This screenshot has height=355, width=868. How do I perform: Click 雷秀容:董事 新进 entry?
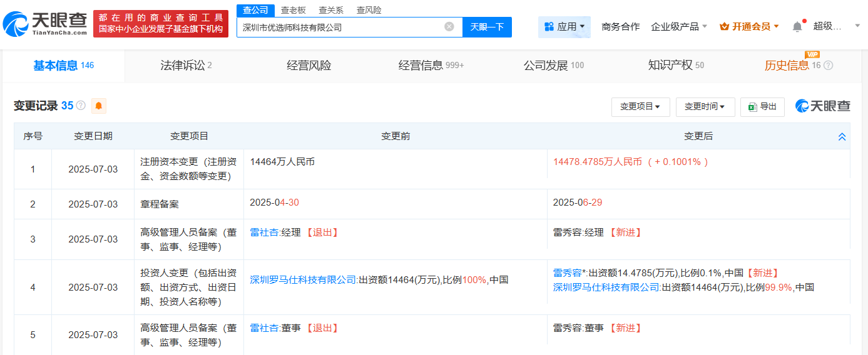[x=598, y=328]
